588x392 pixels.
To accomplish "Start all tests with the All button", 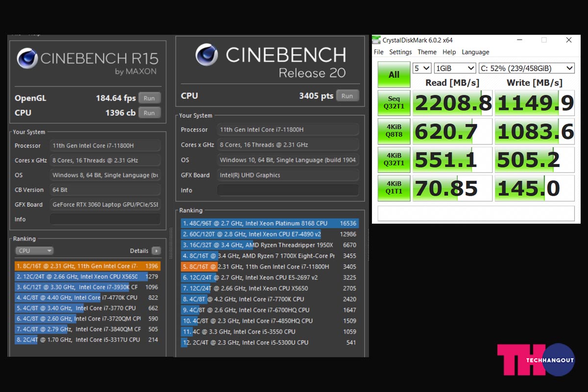I will click(394, 75).
